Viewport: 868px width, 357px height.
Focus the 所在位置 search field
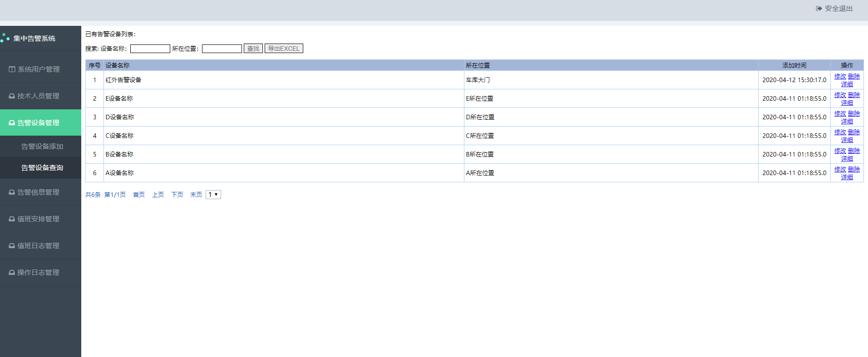[x=222, y=49]
